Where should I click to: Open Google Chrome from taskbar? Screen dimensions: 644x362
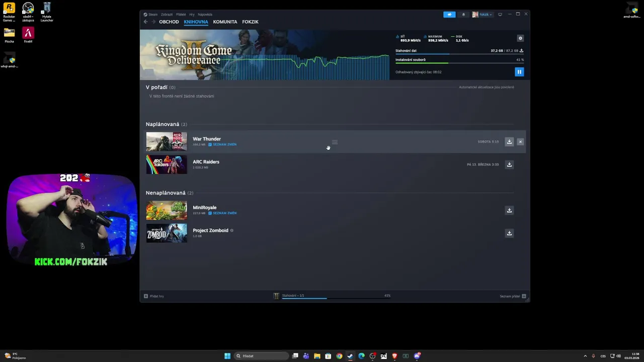pyautogui.click(x=339, y=356)
